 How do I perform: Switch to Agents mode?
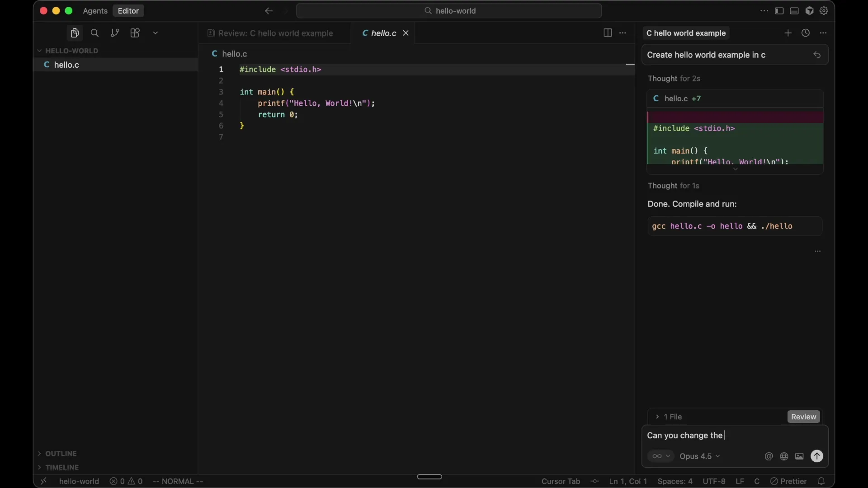tap(95, 11)
